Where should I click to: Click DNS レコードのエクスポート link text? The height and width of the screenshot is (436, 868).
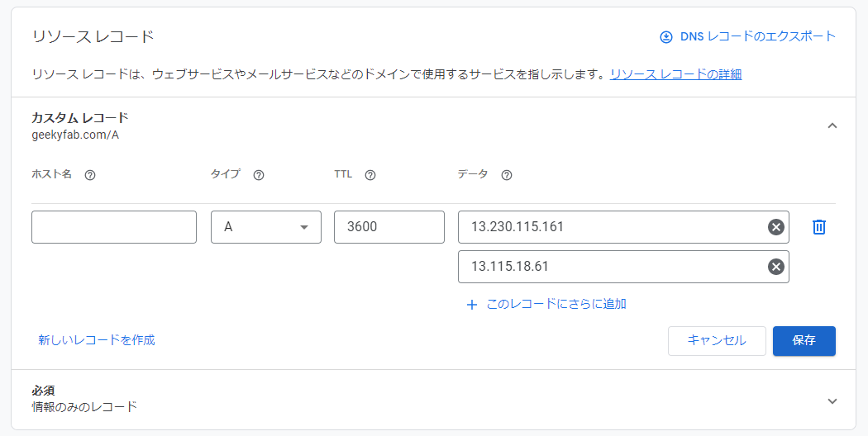point(758,36)
